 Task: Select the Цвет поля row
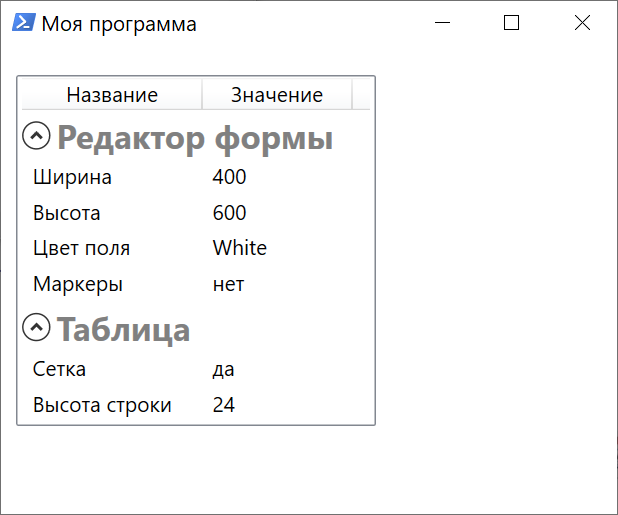tap(196, 248)
